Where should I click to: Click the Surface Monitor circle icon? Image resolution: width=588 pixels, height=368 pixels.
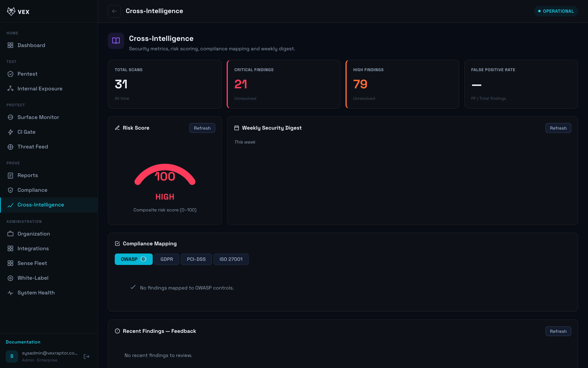click(10, 117)
